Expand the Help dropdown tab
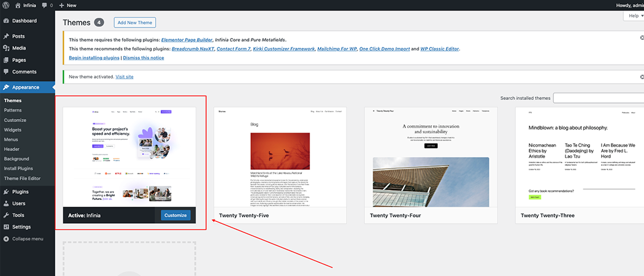 (634, 15)
